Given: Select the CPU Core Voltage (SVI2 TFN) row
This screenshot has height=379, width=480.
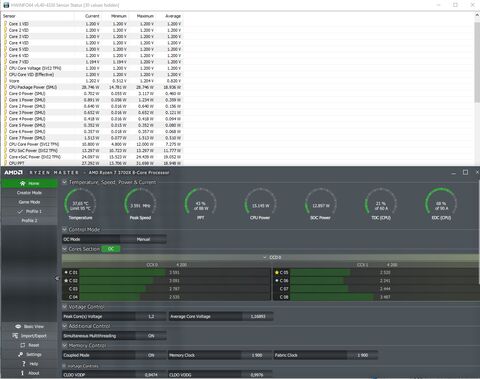Looking at the screenshot, I should [93, 68].
